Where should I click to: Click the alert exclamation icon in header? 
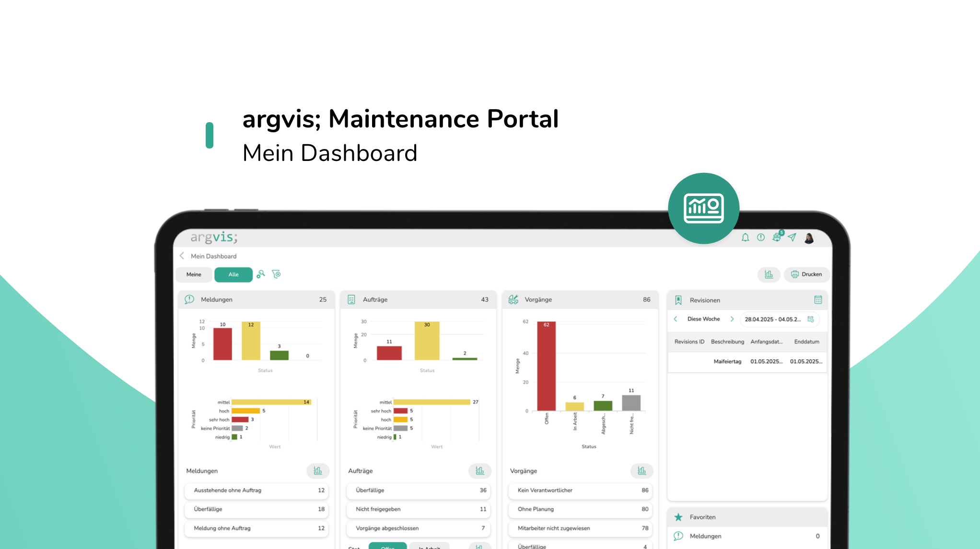pyautogui.click(x=761, y=238)
